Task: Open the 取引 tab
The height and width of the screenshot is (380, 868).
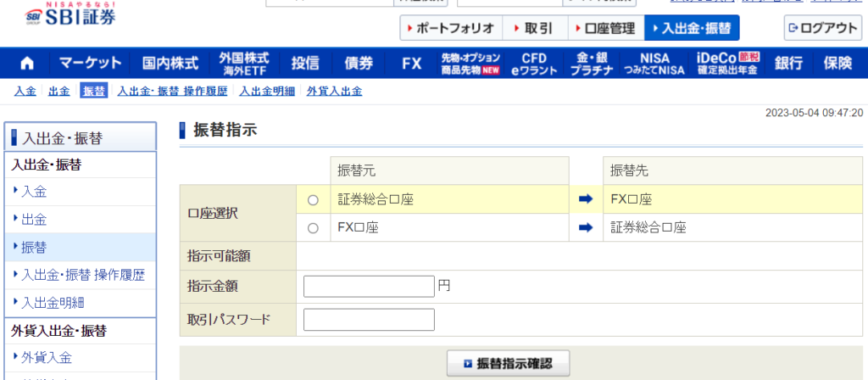Action: click(532, 28)
